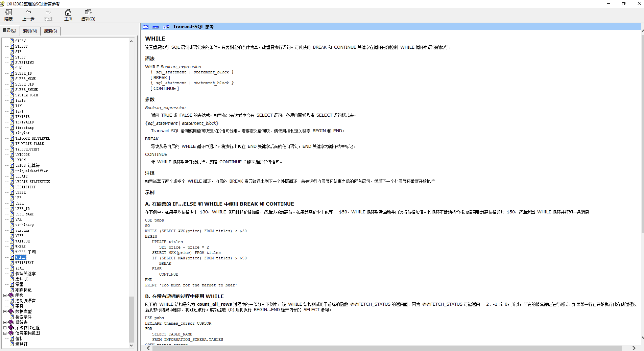This screenshot has width=644, height=351.
Task: Click the content pane horizontal scroll-right arrow
Action: [634, 348]
